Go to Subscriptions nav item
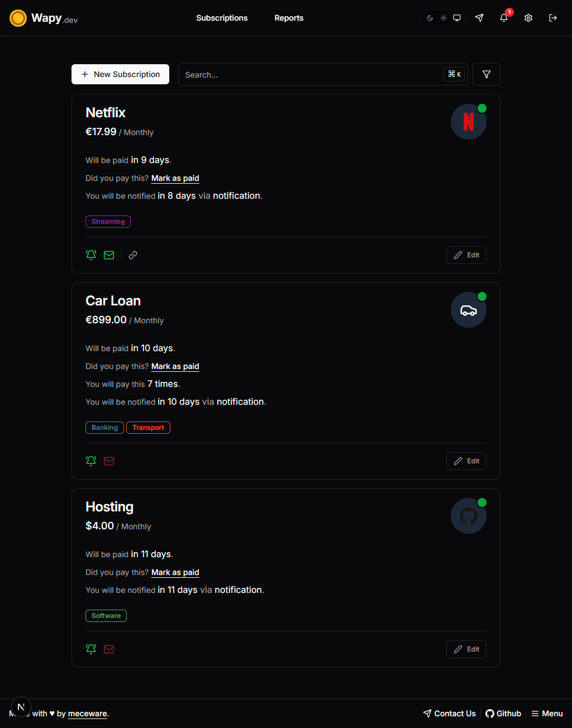The image size is (572, 728). pos(222,18)
